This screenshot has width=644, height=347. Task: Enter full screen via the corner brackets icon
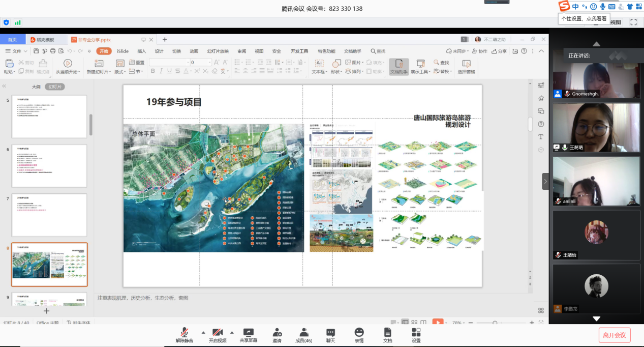633,22
